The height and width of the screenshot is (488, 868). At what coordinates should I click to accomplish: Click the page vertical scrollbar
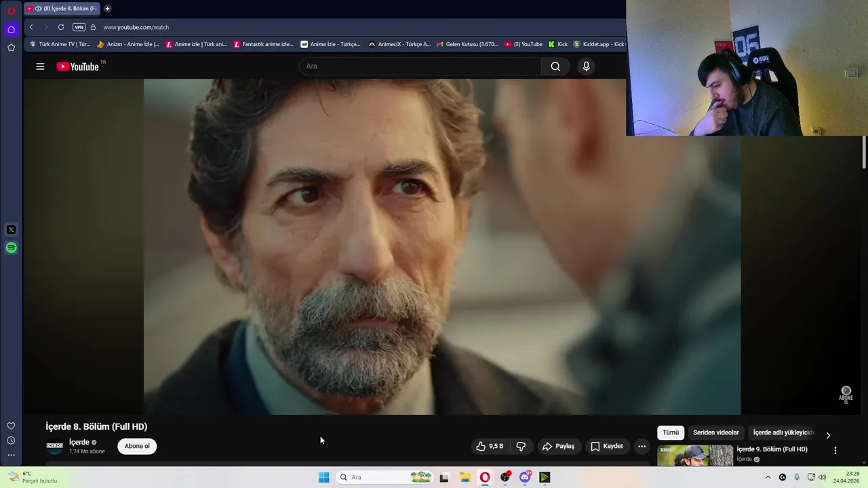coord(864,153)
